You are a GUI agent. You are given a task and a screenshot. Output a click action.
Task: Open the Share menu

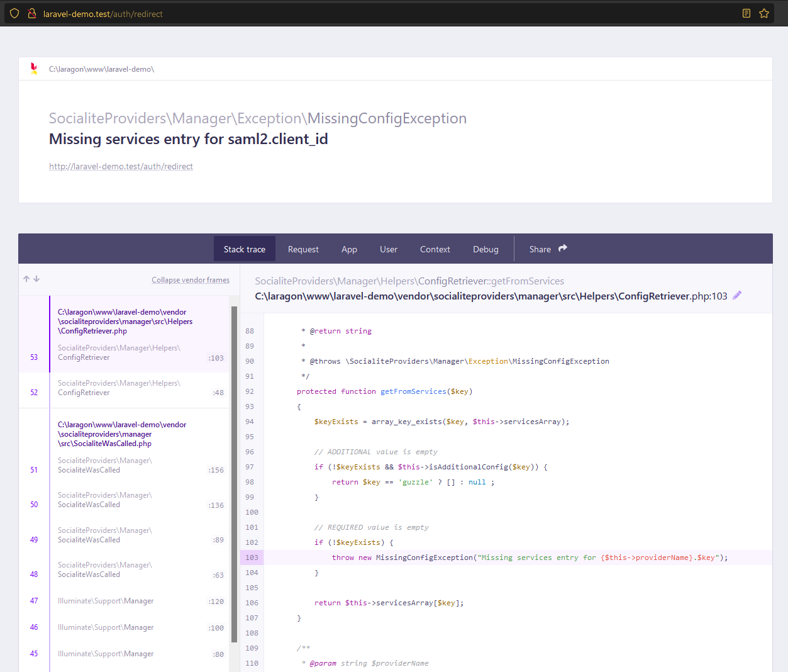pos(548,249)
